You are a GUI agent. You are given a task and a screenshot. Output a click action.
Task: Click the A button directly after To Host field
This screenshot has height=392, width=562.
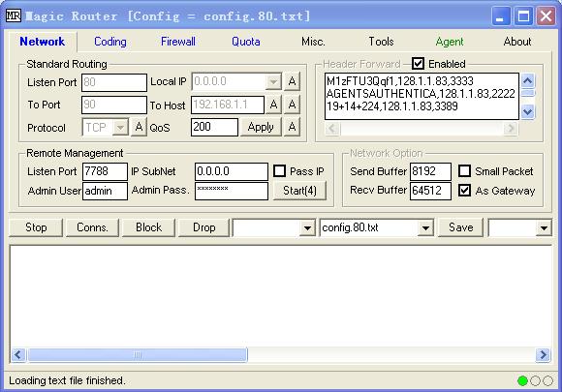(x=273, y=105)
